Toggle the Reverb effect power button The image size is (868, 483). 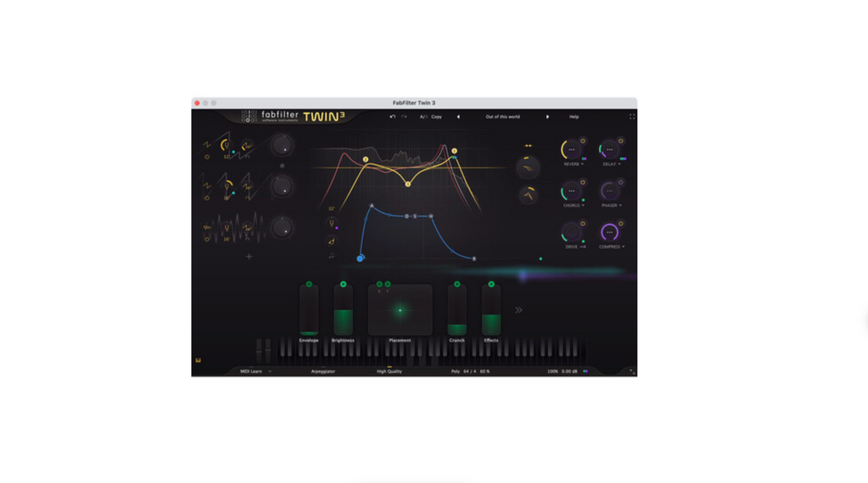point(583,141)
